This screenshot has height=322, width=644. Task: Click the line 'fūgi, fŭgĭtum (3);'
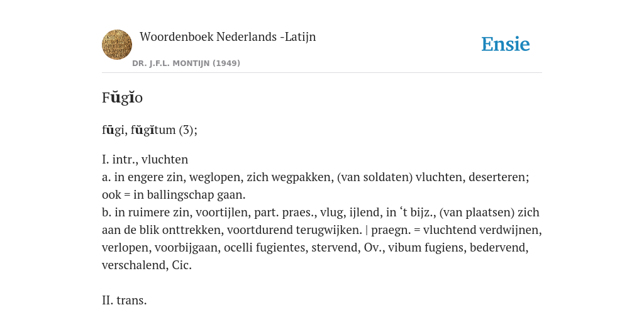[x=150, y=130]
